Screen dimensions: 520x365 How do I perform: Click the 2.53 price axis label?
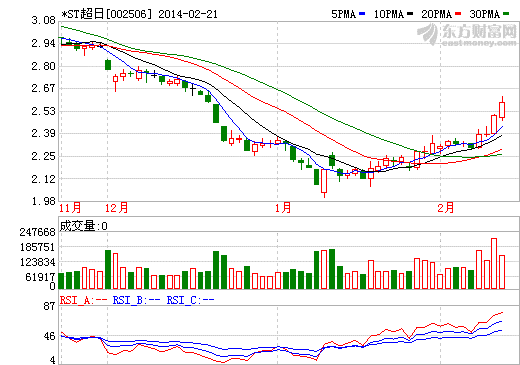tap(43, 111)
